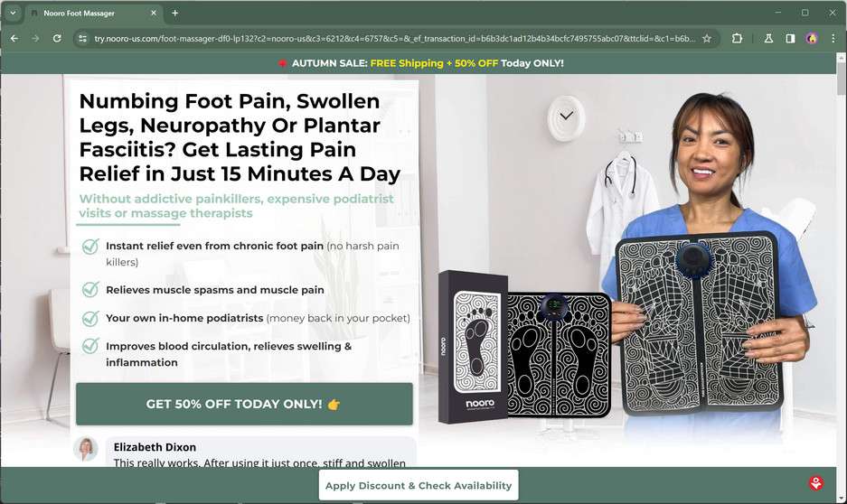Open the Chrome profile avatar
The width and height of the screenshot is (847, 504).
coord(812,38)
